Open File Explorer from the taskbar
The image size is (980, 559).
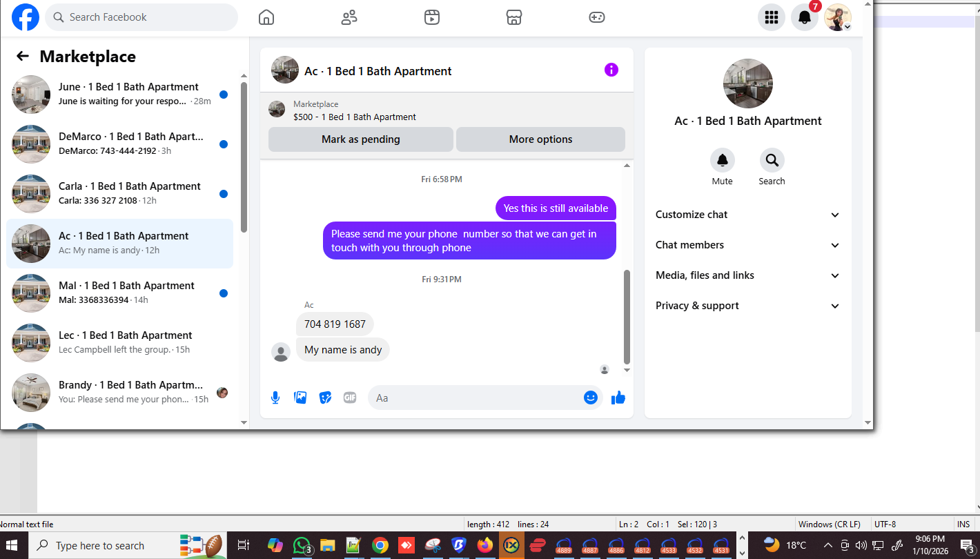pyautogui.click(x=327, y=545)
